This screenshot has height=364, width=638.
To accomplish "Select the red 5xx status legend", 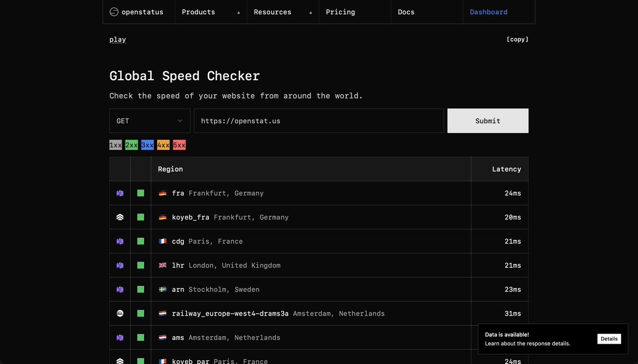I will point(179,145).
